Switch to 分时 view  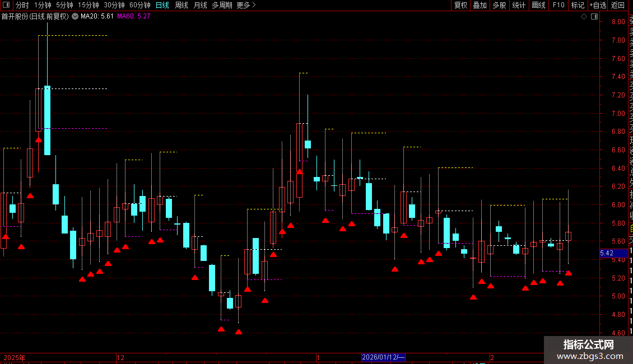click(x=22, y=5)
